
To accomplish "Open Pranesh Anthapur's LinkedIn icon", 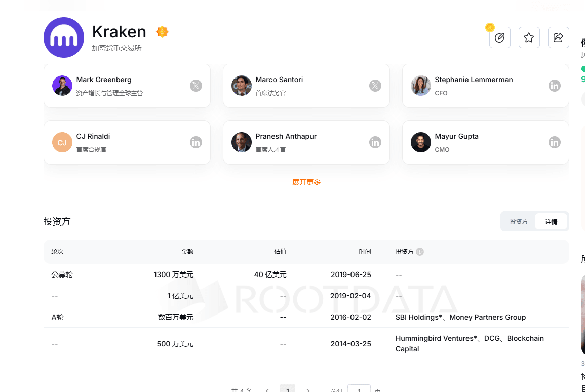I will coord(375,142).
